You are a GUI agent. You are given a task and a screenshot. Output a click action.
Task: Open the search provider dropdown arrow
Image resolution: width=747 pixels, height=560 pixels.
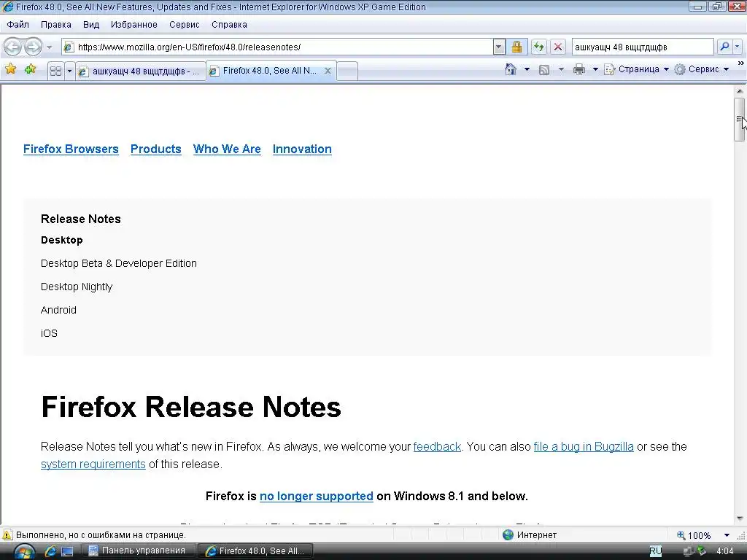[x=737, y=47]
